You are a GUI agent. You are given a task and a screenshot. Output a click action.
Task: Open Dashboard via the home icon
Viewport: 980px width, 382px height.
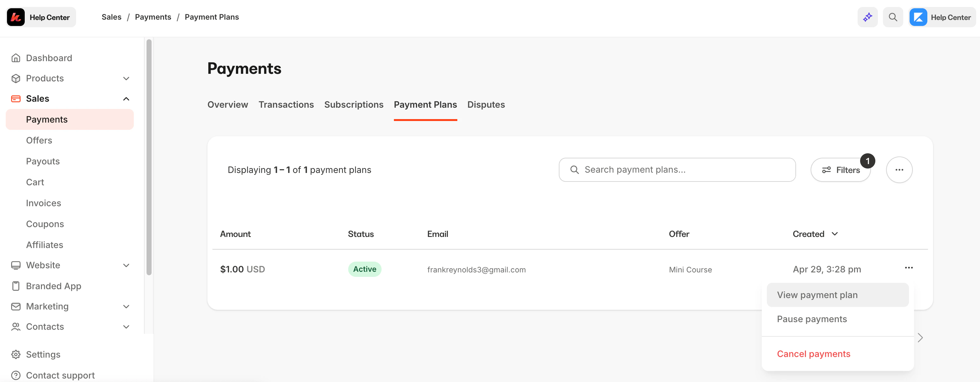tap(16, 57)
